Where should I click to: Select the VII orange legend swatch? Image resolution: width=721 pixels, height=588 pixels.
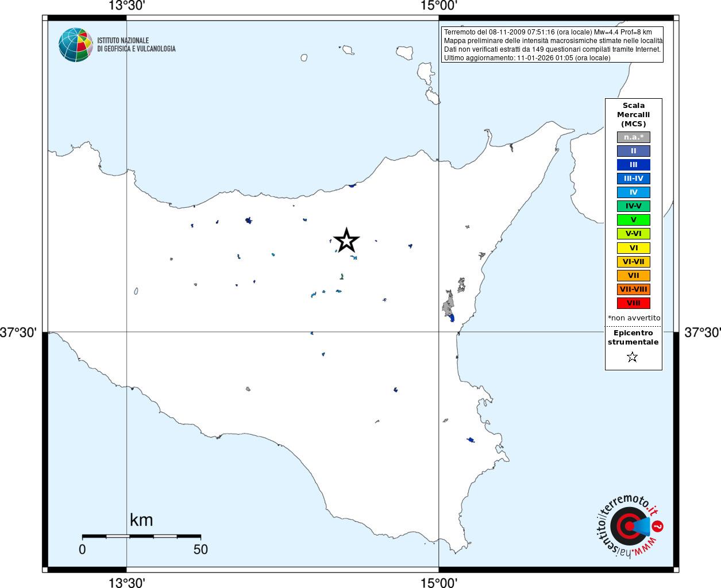point(634,276)
